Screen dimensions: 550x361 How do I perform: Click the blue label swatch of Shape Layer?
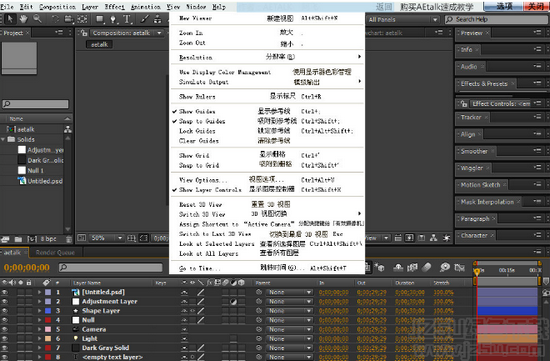(48, 310)
